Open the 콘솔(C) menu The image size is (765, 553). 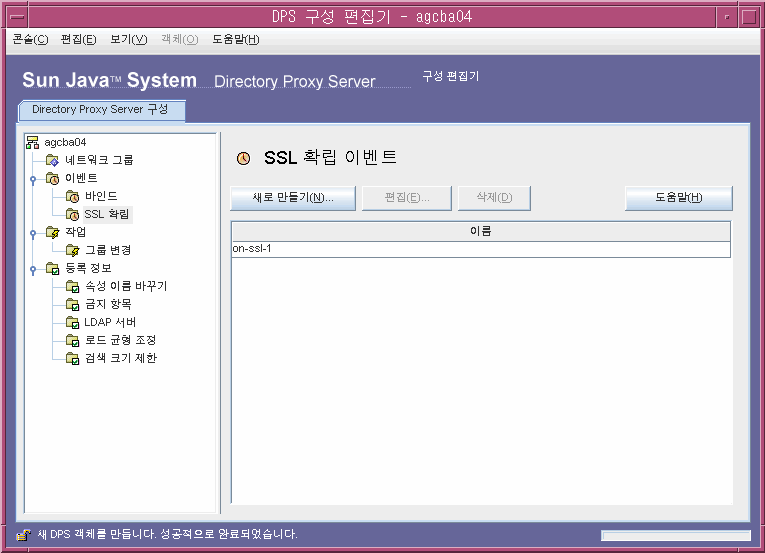30,40
